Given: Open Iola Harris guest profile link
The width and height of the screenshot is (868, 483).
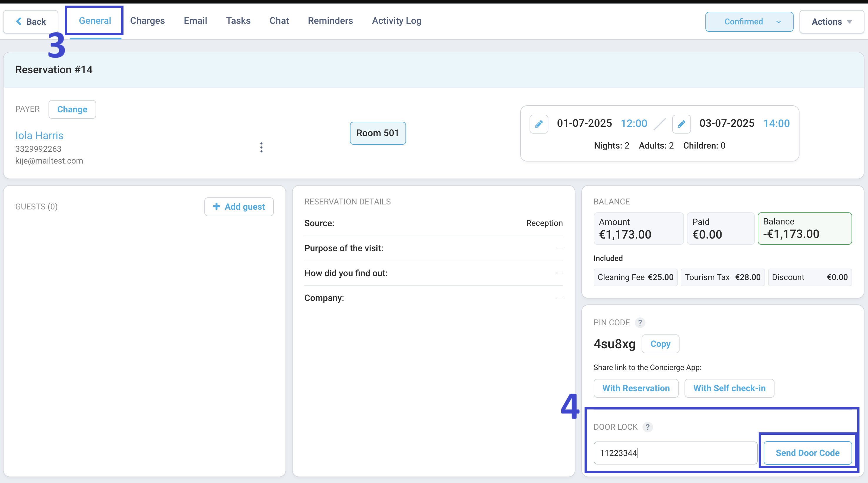Looking at the screenshot, I should (x=39, y=136).
